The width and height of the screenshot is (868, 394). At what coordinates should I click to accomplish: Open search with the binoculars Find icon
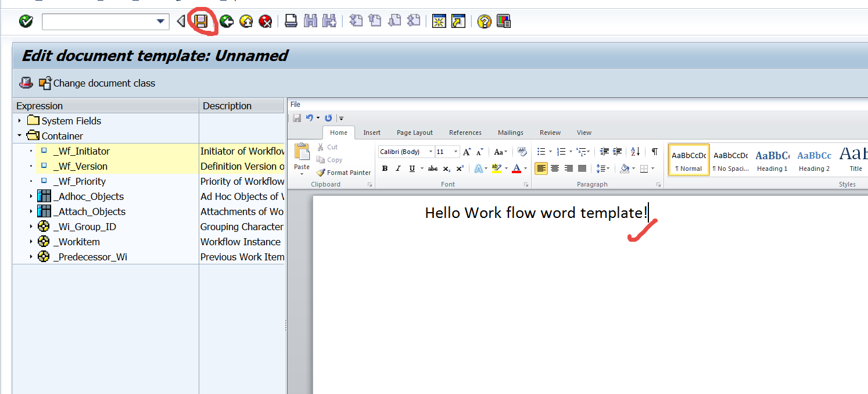(x=311, y=21)
